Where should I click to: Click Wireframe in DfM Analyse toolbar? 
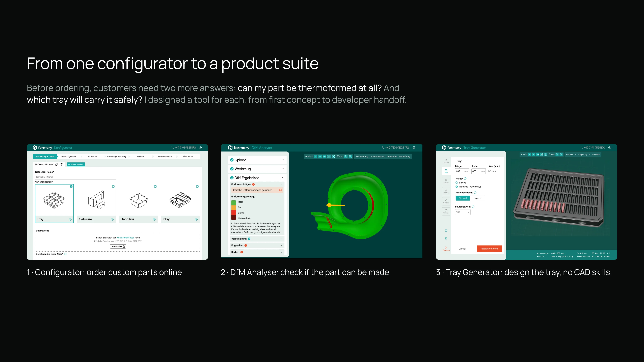click(392, 157)
